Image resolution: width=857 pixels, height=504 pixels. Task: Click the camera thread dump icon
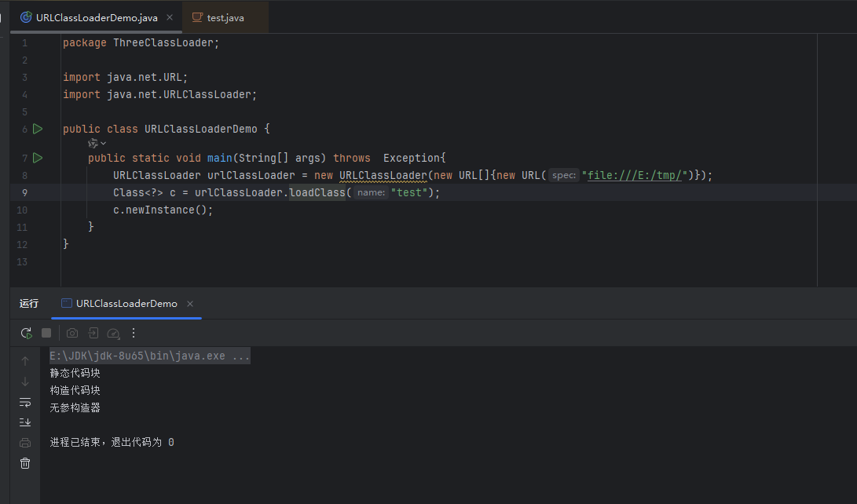[72, 333]
